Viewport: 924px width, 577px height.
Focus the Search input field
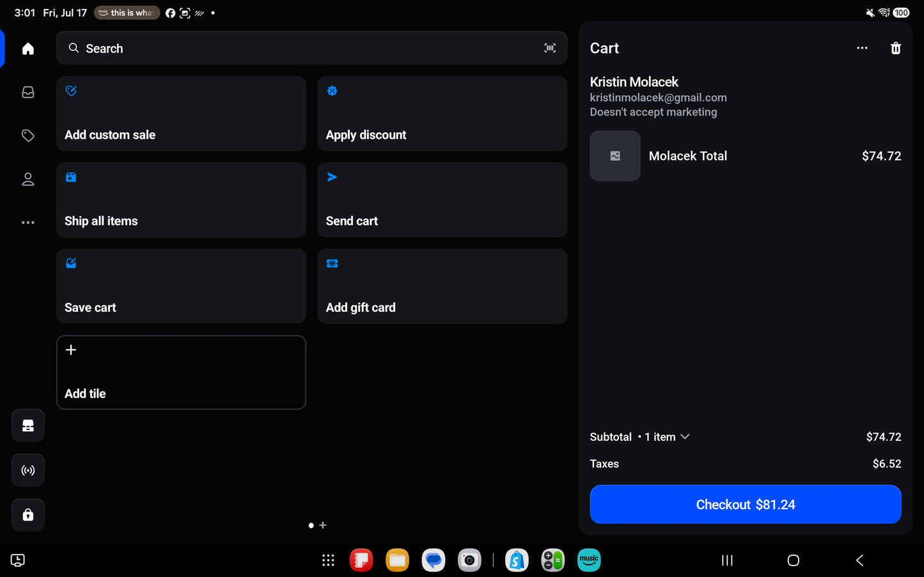pos(311,48)
